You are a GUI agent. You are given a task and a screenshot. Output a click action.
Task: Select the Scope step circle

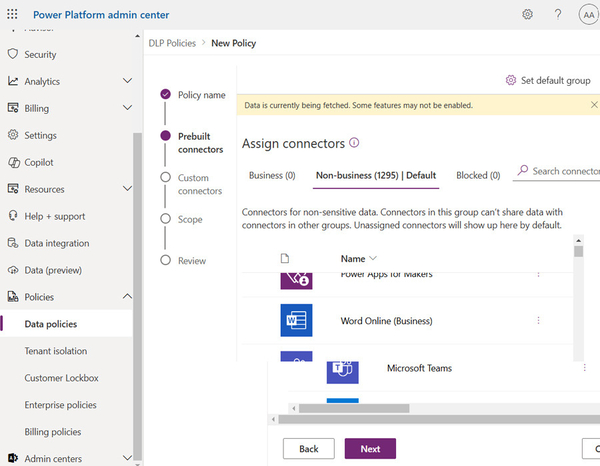tap(165, 218)
